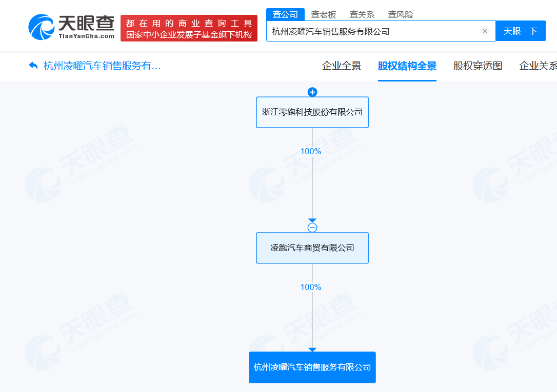This screenshot has height=392, width=557.
Task: Open 企业关系 tab
Action: pyautogui.click(x=538, y=66)
